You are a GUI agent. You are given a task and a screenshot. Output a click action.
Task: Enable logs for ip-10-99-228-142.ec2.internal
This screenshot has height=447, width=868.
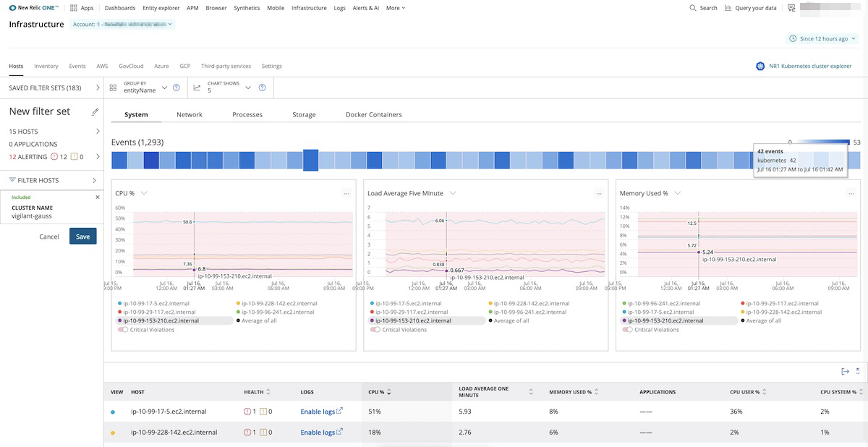coord(321,433)
